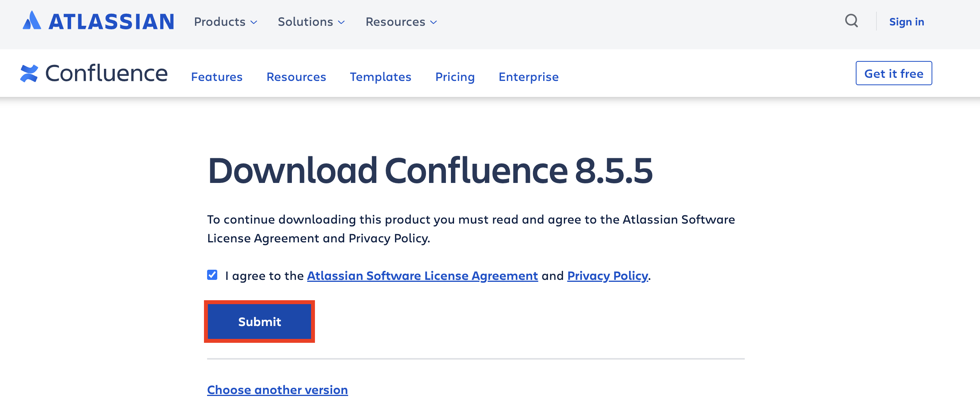
Task: Click the Confluence logo
Action: pyautogui.click(x=94, y=73)
